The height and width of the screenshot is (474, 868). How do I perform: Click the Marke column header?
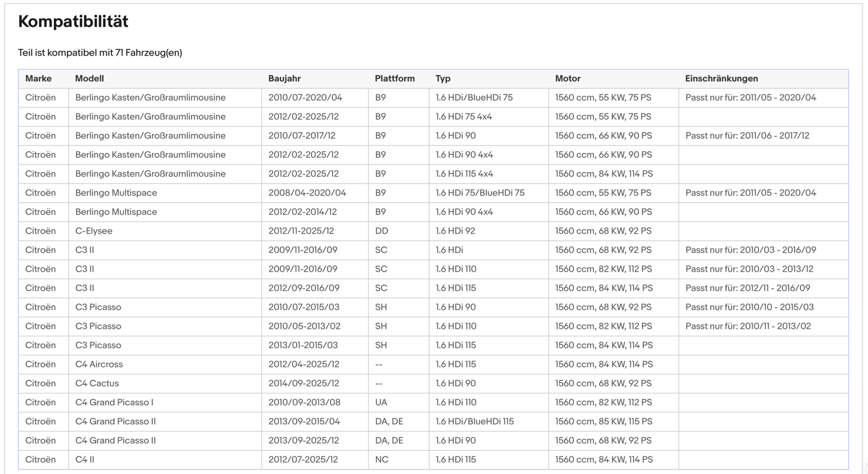[x=38, y=79]
